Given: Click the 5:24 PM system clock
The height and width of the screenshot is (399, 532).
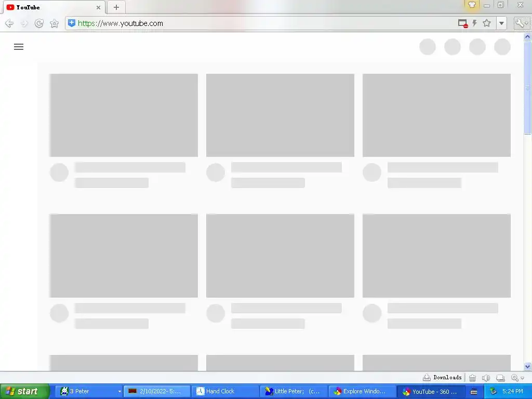Looking at the screenshot, I should pyautogui.click(x=513, y=392).
